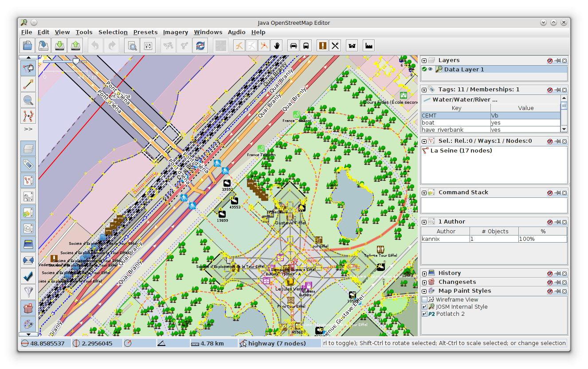Select La Seine (17 nodes) entry

(461, 151)
